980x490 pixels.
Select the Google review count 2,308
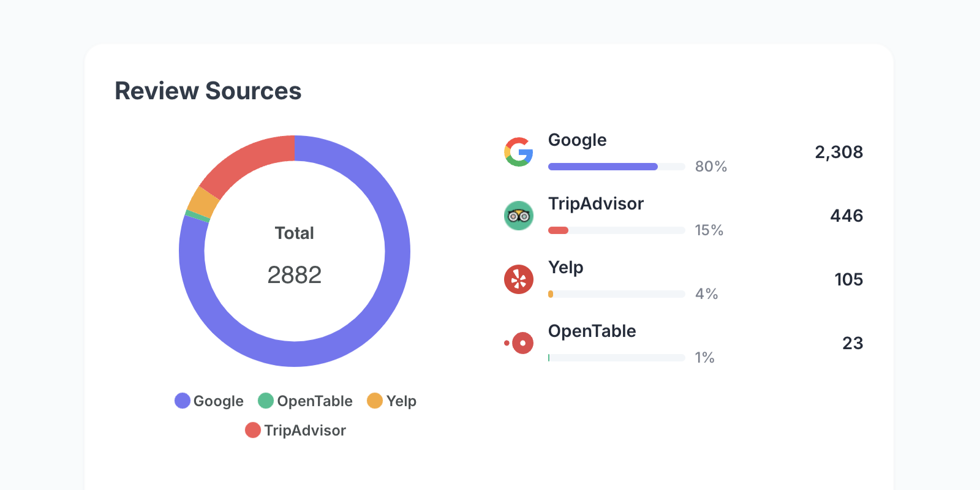tap(838, 152)
